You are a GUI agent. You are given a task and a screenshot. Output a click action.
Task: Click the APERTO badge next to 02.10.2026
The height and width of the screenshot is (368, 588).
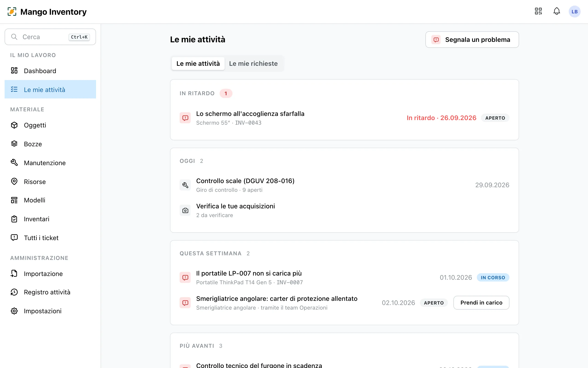434,303
